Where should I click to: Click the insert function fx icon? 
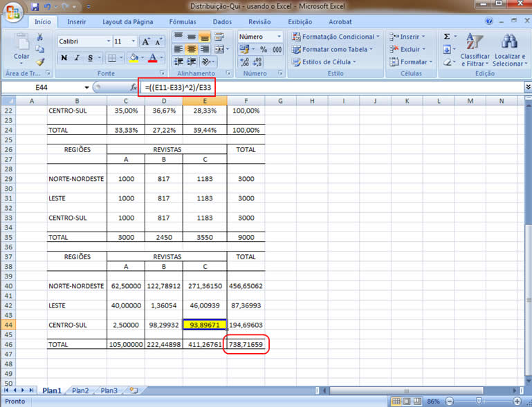point(134,88)
